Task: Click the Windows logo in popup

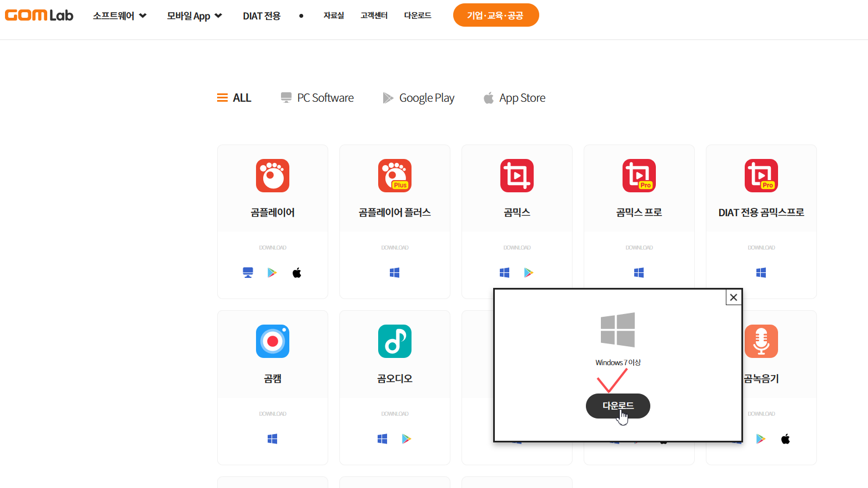Action: [x=618, y=330]
